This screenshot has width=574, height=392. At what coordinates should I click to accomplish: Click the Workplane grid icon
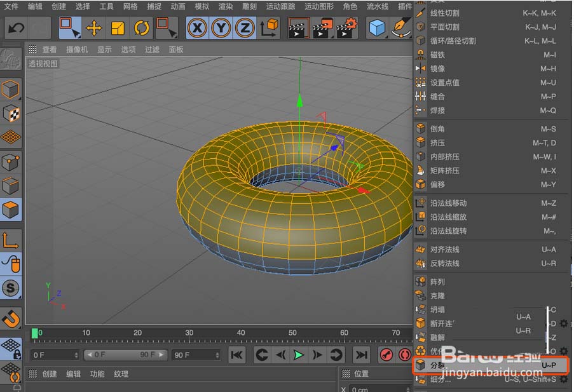[11, 137]
